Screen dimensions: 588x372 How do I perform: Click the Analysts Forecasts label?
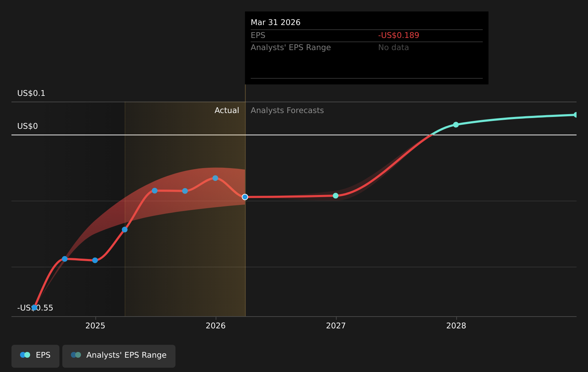(287, 111)
